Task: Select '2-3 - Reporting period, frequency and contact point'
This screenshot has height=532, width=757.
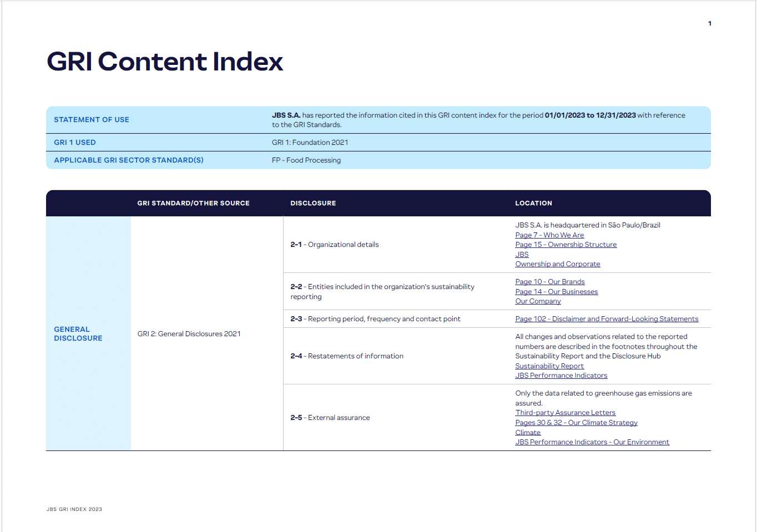Action: pos(375,319)
